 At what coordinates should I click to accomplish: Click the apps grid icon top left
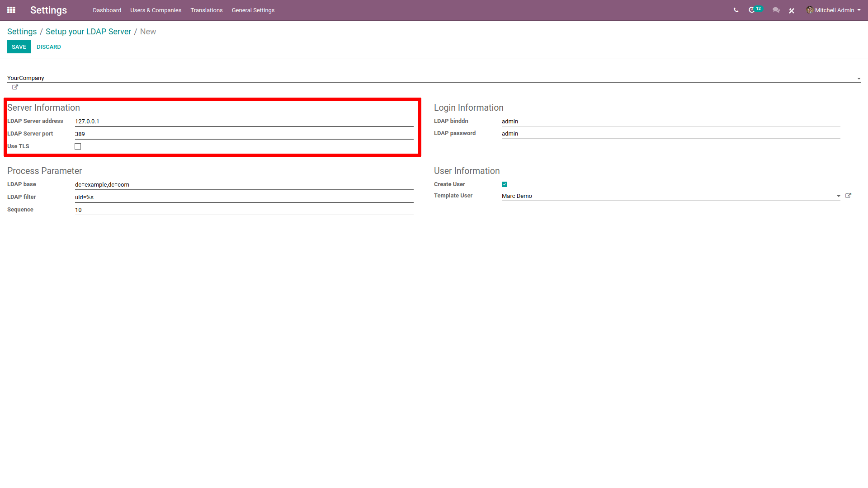tap(11, 10)
